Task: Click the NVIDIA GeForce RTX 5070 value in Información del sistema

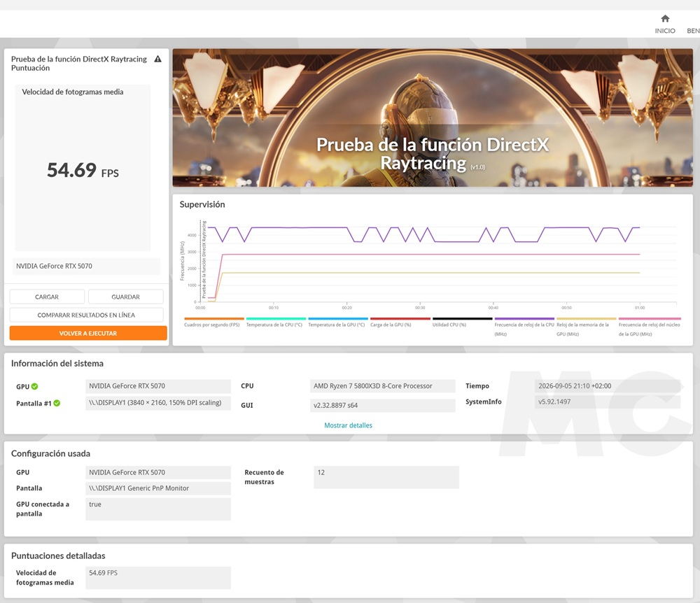Action: (x=158, y=386)
